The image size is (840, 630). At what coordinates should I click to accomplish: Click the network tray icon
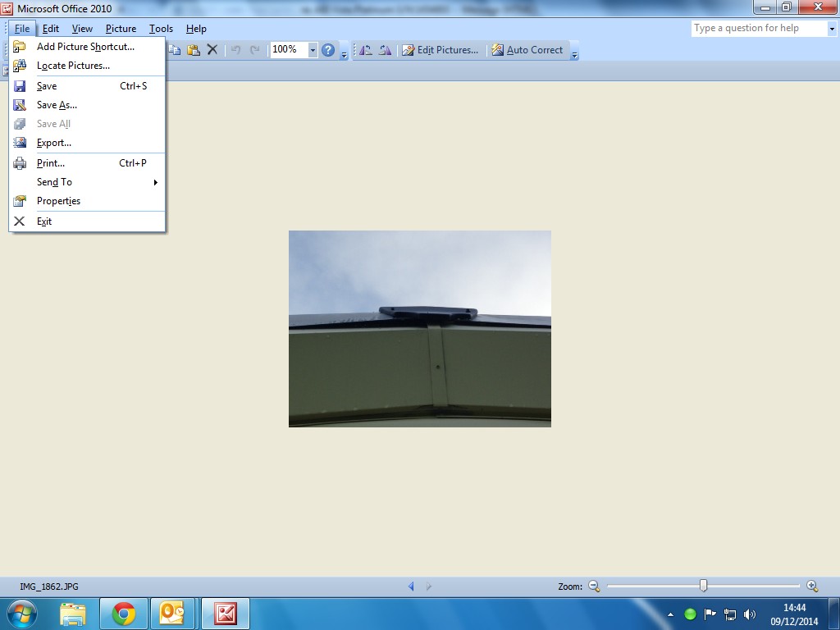click(729, 614)
